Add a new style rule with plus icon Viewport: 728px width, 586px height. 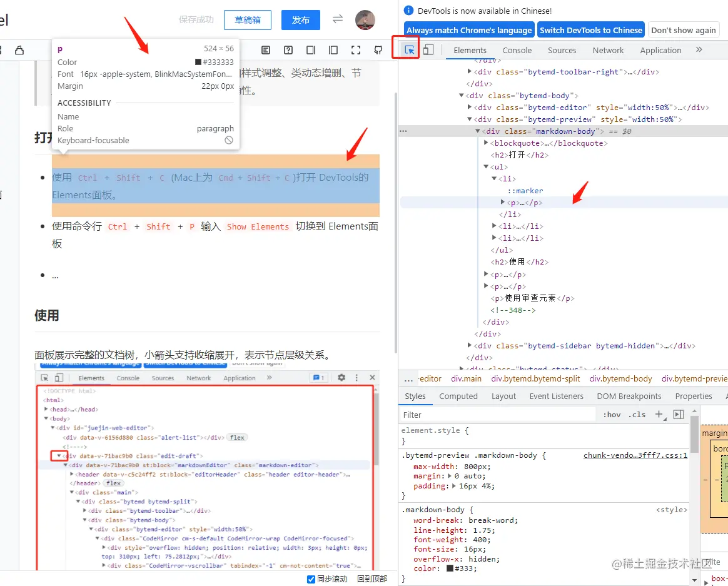(x=660, y=414)
